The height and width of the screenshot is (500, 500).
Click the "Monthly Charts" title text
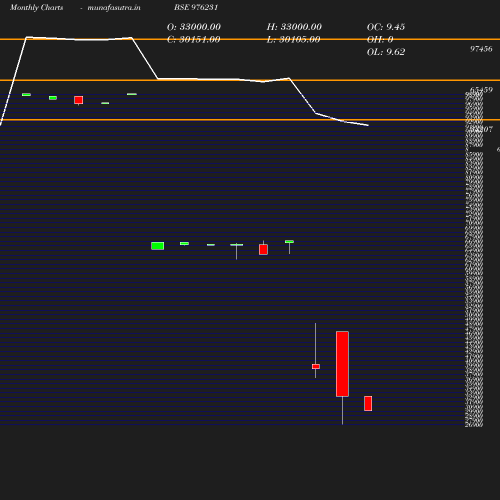pos(36,7)
